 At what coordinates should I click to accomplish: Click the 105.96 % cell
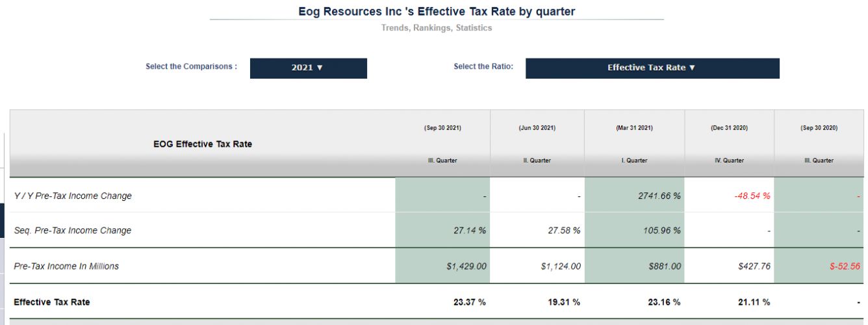pyautogui.click(x=661, y=231)
